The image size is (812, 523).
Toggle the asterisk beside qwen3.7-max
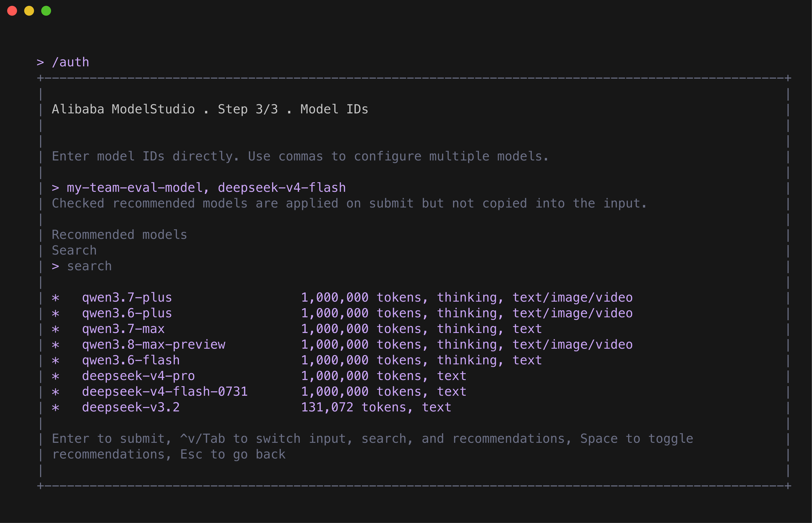56,329
